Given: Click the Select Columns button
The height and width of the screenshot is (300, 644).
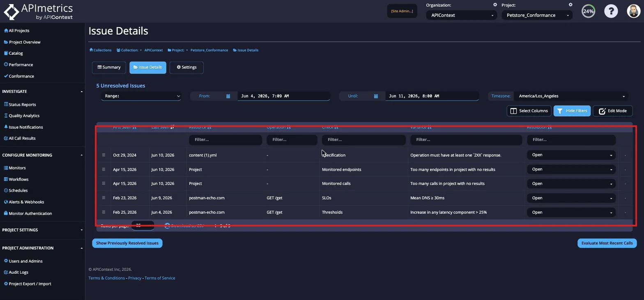Looking at the screenshot, I should (529, 111).
